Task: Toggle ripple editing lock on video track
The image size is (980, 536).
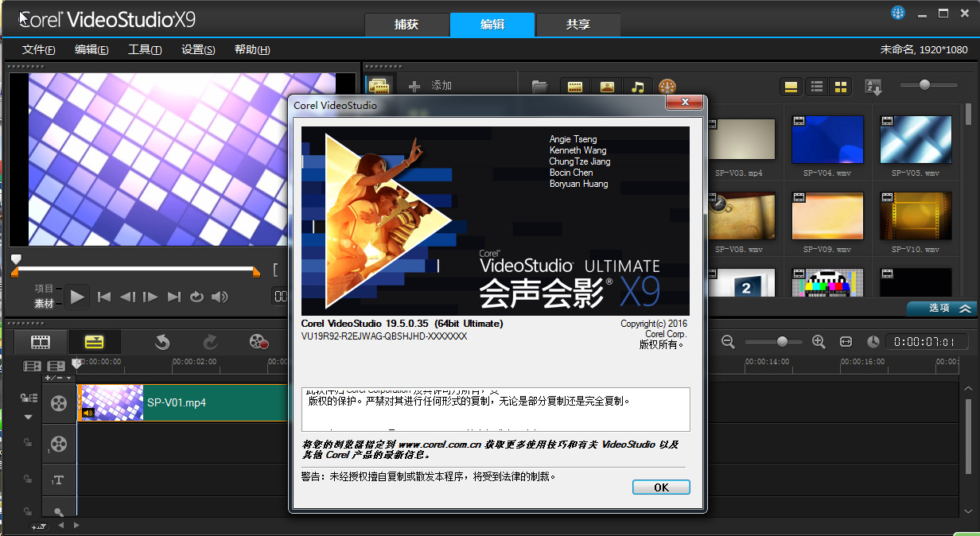Action: [x=29, y=398]
